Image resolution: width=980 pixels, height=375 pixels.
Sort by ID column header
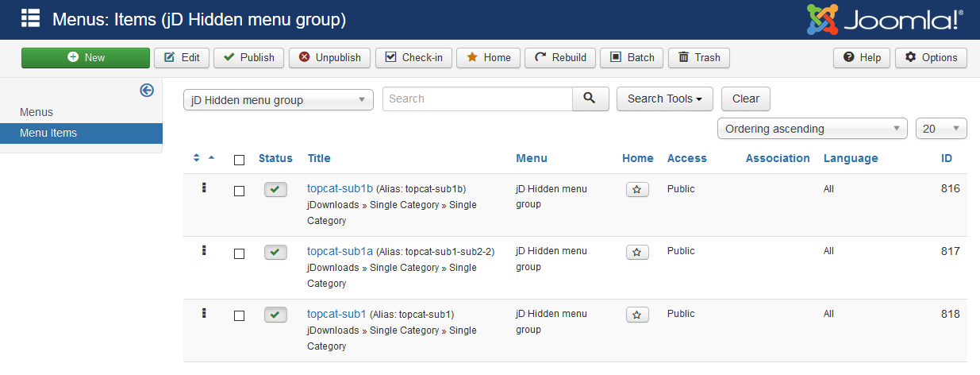point(947,158)
